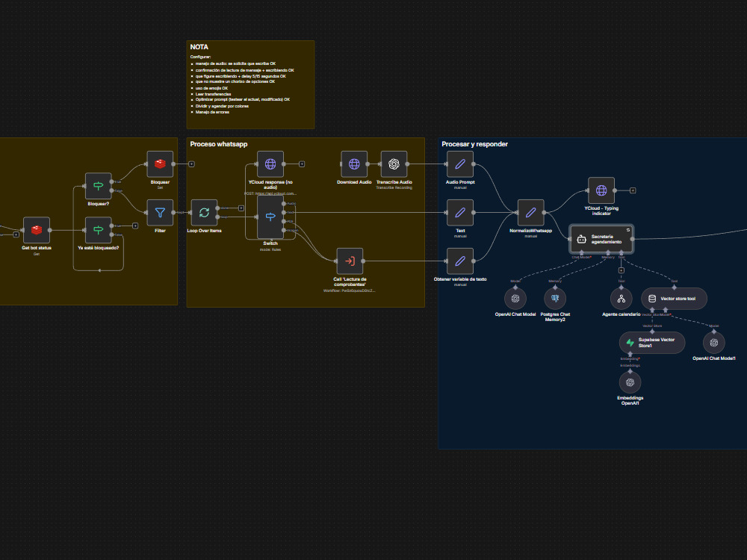This screenshot has width=747, height=560.
Task: Select the Embeddings OpenAI1 node
Action: 630,382
